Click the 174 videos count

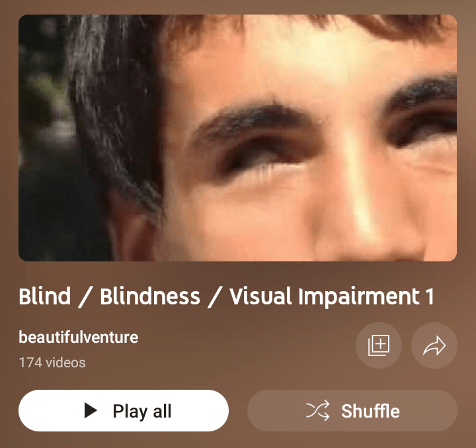(52, 363)
